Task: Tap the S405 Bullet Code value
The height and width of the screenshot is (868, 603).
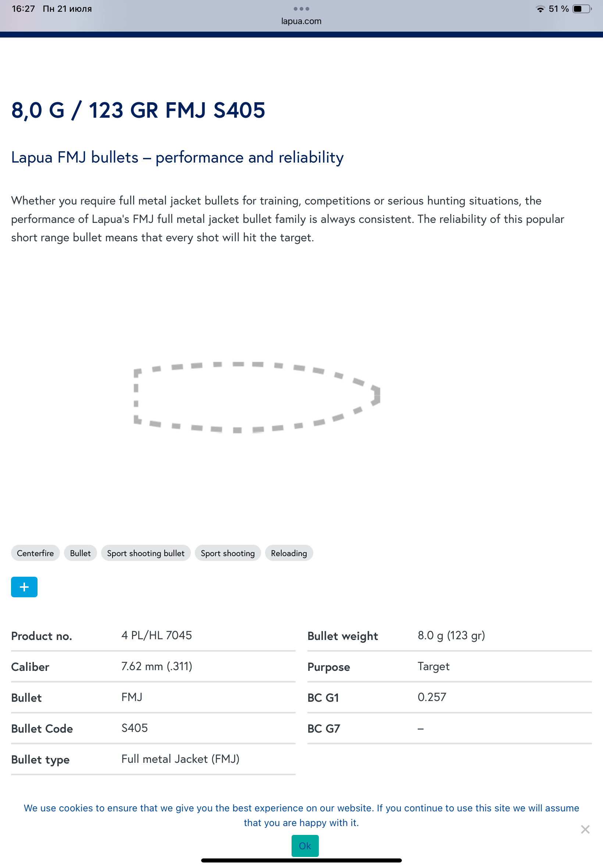Action: 135,728
